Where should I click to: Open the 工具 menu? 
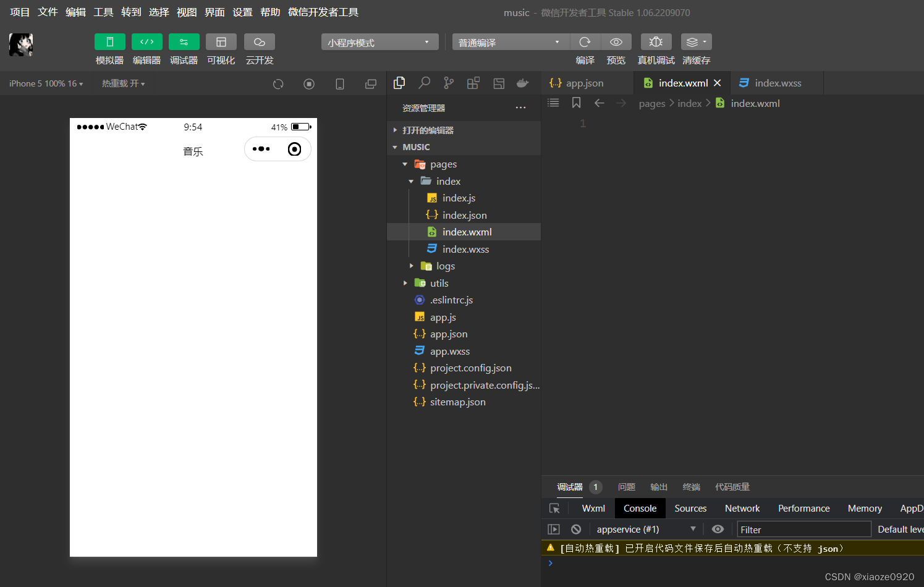103,12
